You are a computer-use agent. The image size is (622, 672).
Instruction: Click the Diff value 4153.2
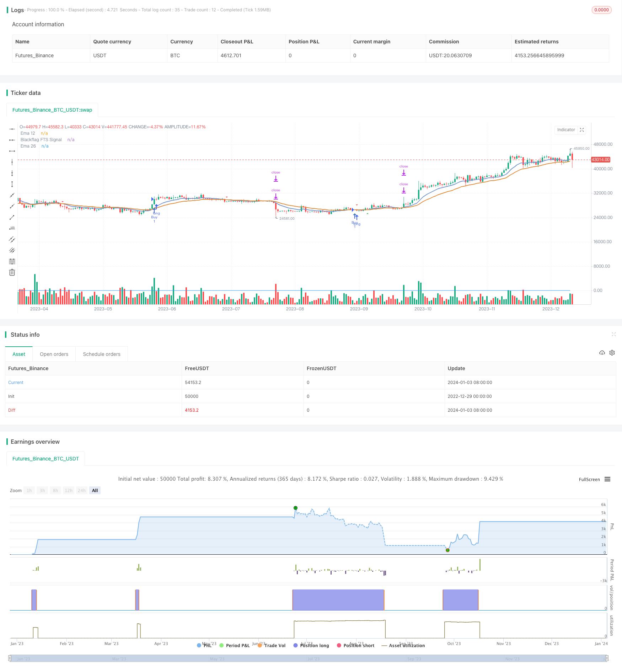192,410
